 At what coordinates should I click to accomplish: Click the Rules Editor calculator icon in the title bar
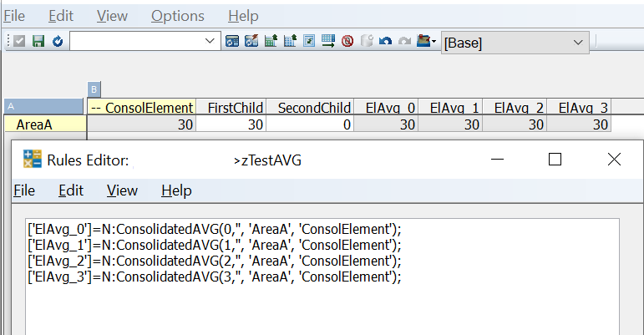point(33,159)
